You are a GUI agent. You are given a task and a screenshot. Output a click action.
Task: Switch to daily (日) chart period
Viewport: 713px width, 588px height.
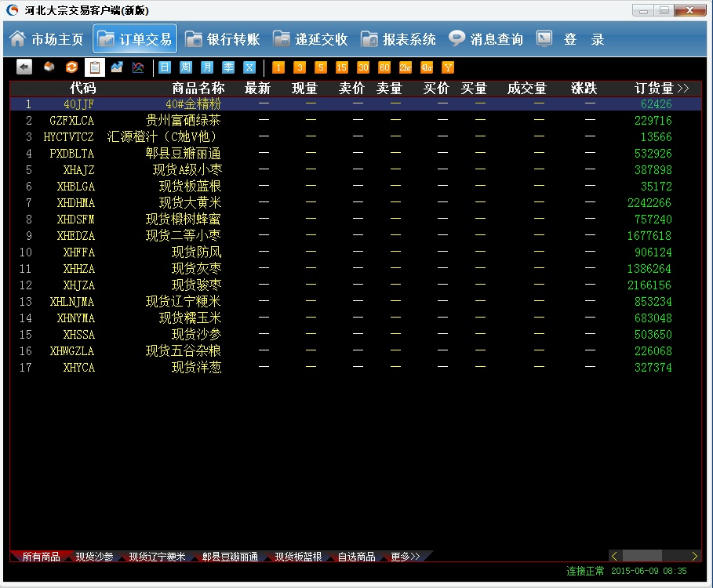pyautogui.click(x=165, y=67)
